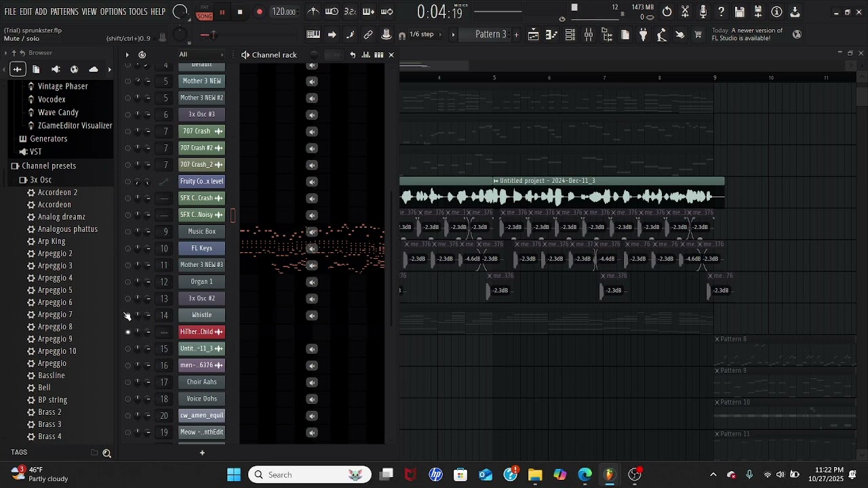This screenshot has height=488, width=868.
Task: Toggle the recording countdown icon
Action: 350,12
